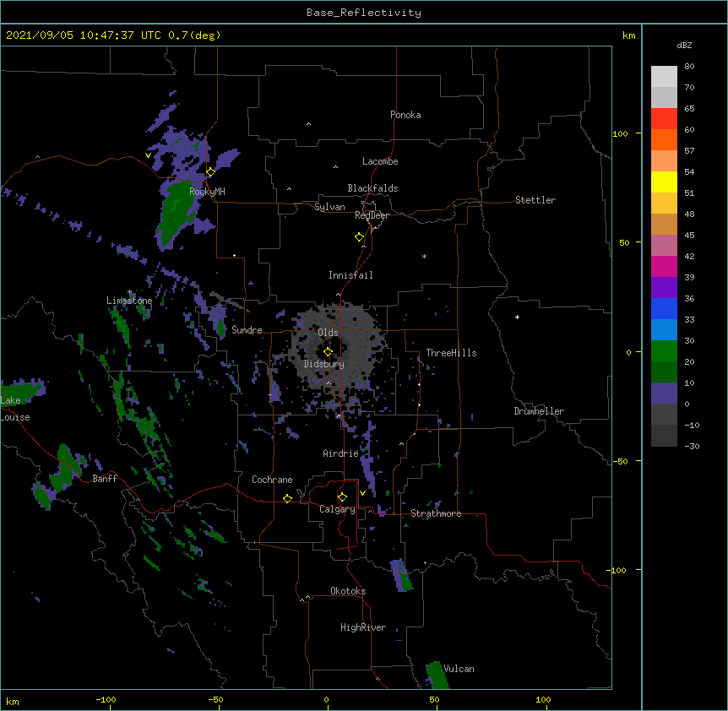
Task: Click the magenta 39 dBZ legend swatch
Action: coord(664,266)
